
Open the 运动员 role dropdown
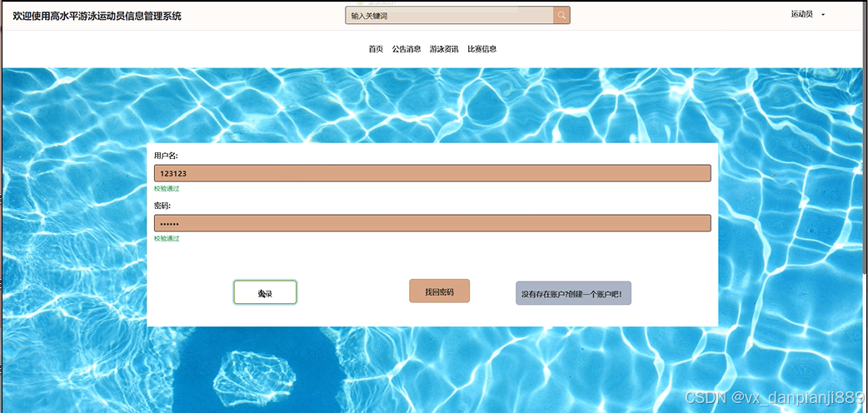tap(808, 14)
